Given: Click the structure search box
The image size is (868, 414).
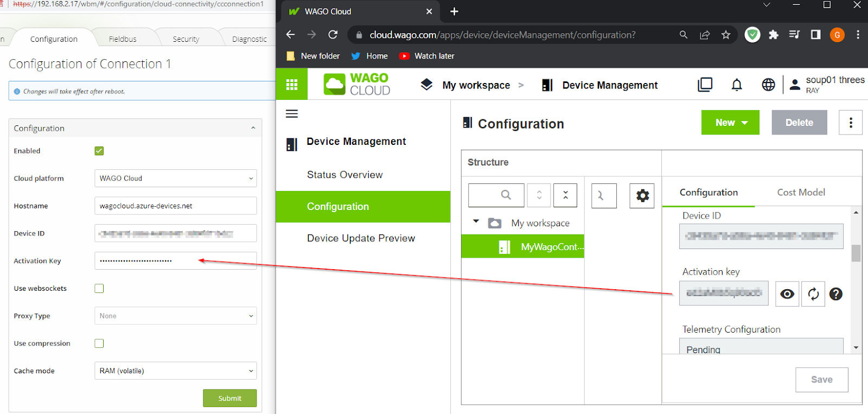Looking at the screenshot, I should [496, 195].
